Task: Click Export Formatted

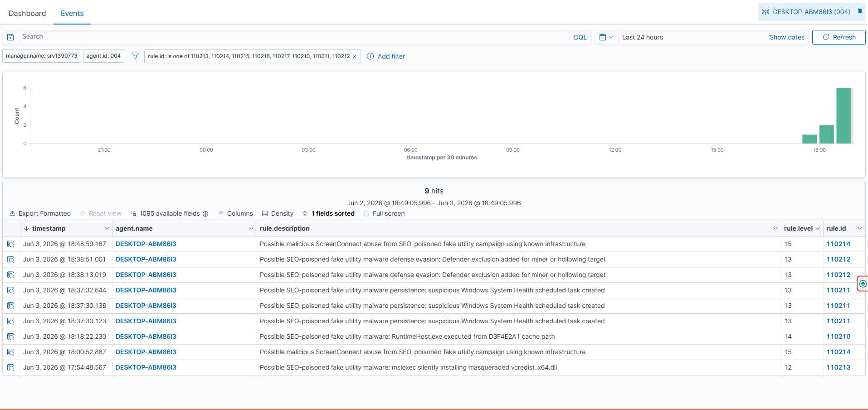Action: tap(40, 213)
